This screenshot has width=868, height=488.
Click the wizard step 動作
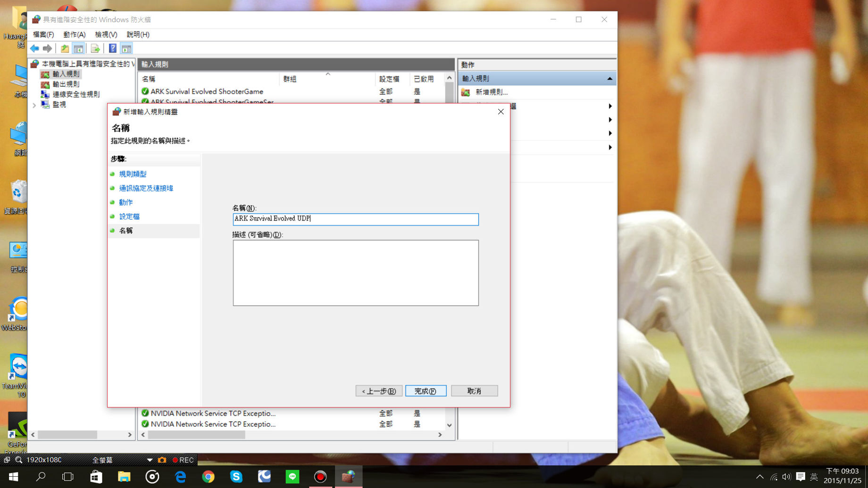tap(125, 202)
